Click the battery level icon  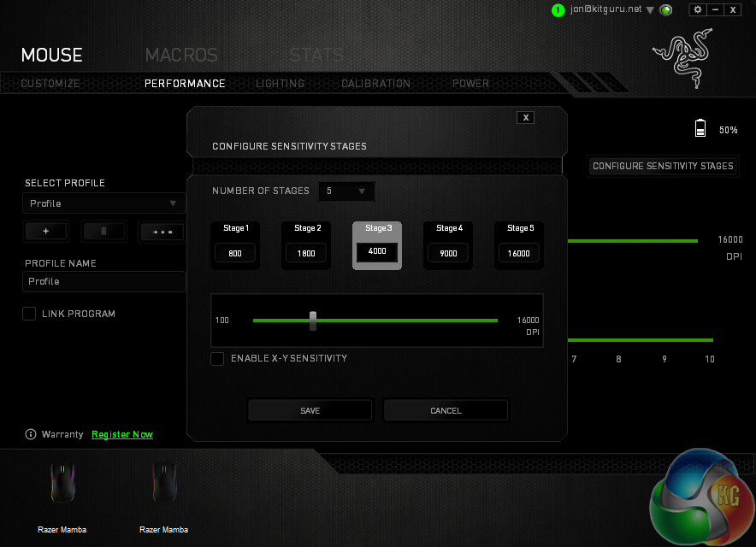pyautogui.click(x=700, y=128)
